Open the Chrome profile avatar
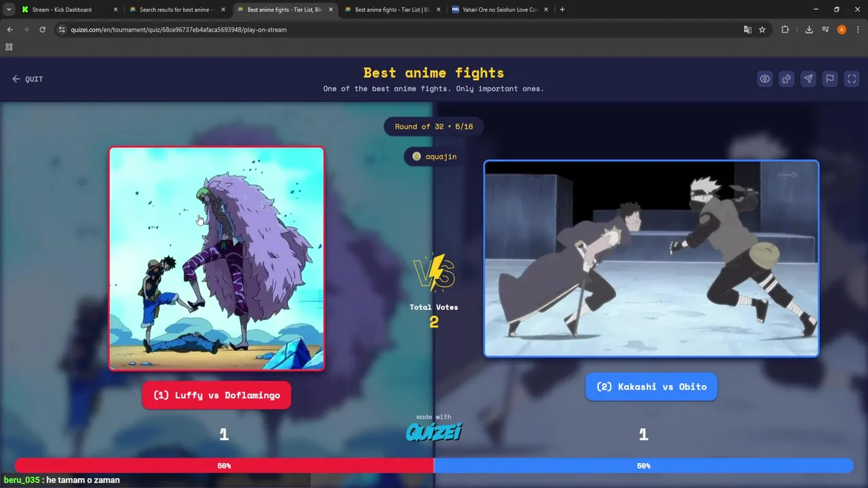Viewport: 868px width, 488px height. pos(842,30)
